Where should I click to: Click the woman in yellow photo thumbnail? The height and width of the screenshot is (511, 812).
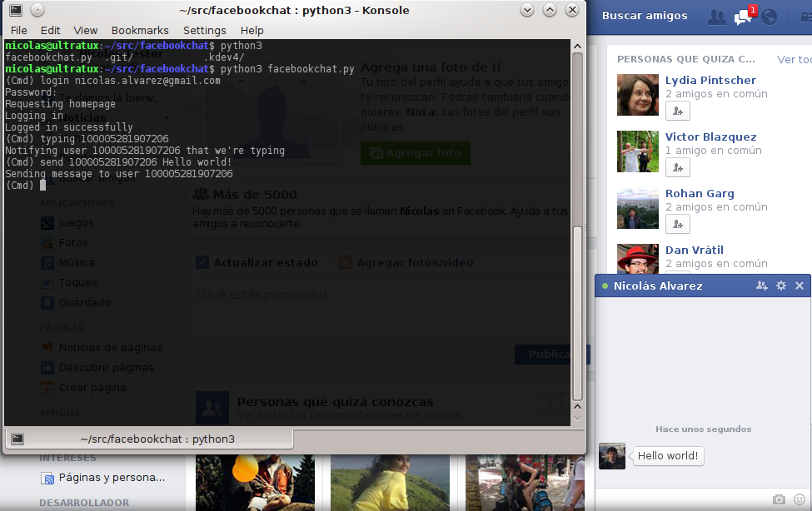pos(390,483)
